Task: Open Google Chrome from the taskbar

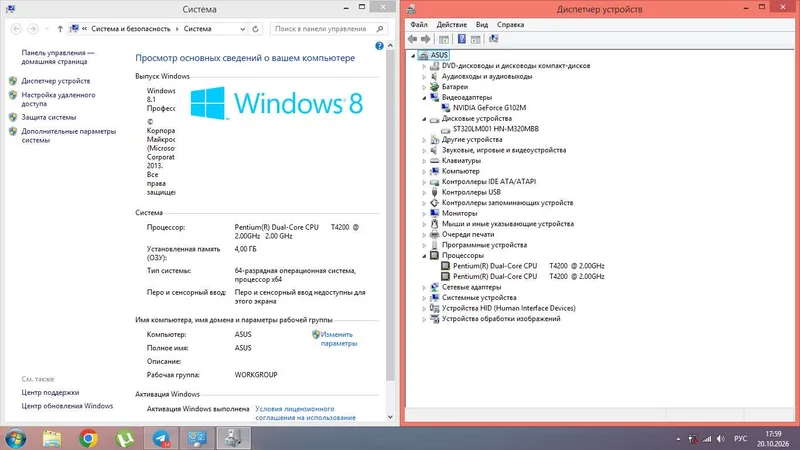Action: pos(88,438)
